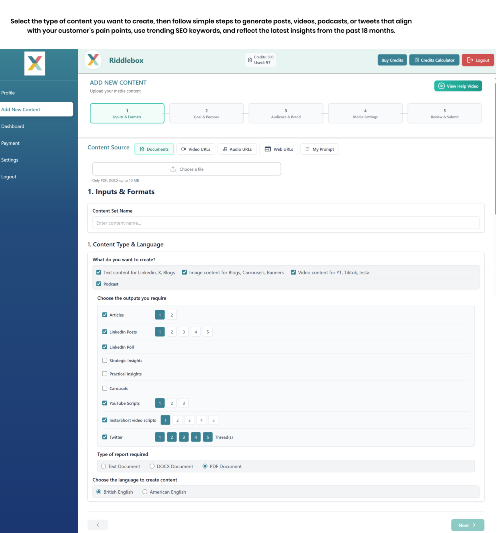
Task: Open the Credits calculator
Action: coord(434,60)
